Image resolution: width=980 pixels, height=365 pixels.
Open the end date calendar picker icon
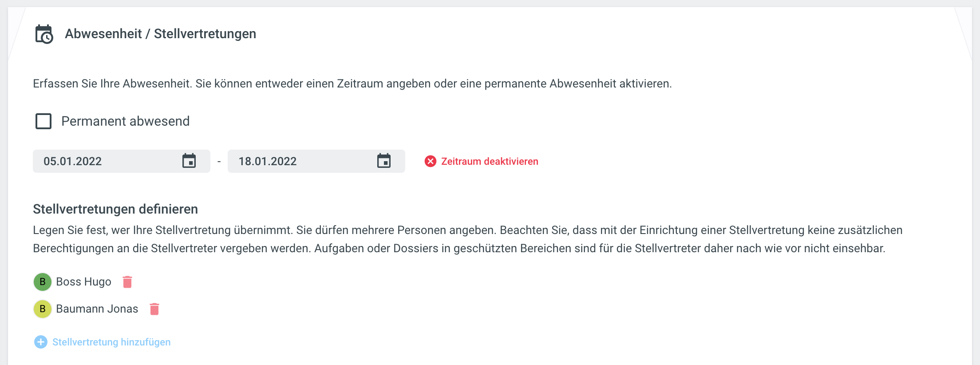tap(384, 161)
